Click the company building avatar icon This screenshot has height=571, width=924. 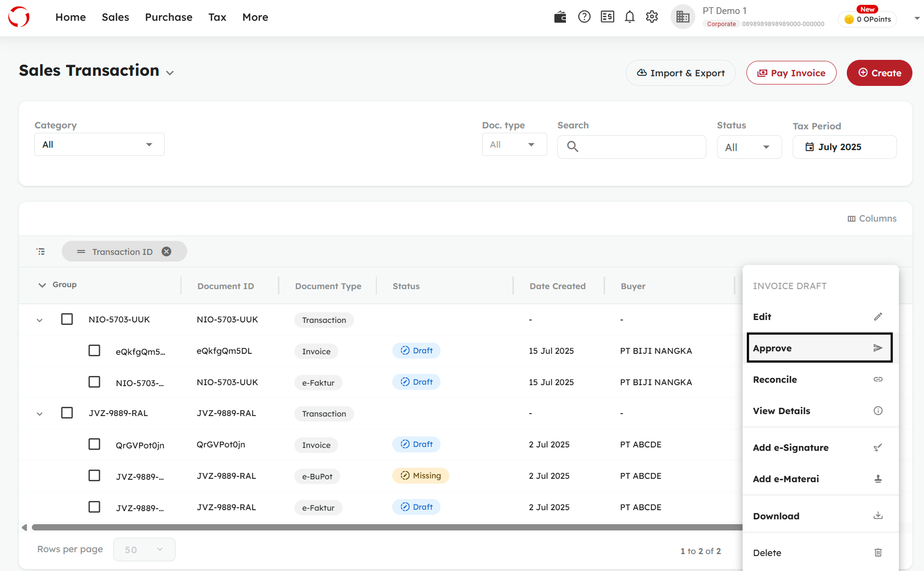click(683, 17)
